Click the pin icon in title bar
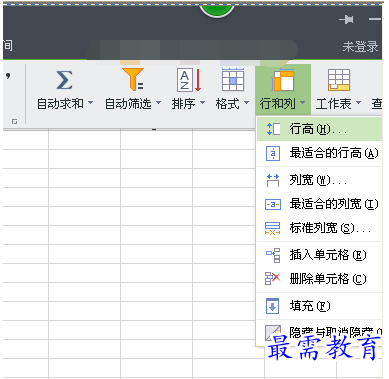The image size is (389, 379). 346,20
